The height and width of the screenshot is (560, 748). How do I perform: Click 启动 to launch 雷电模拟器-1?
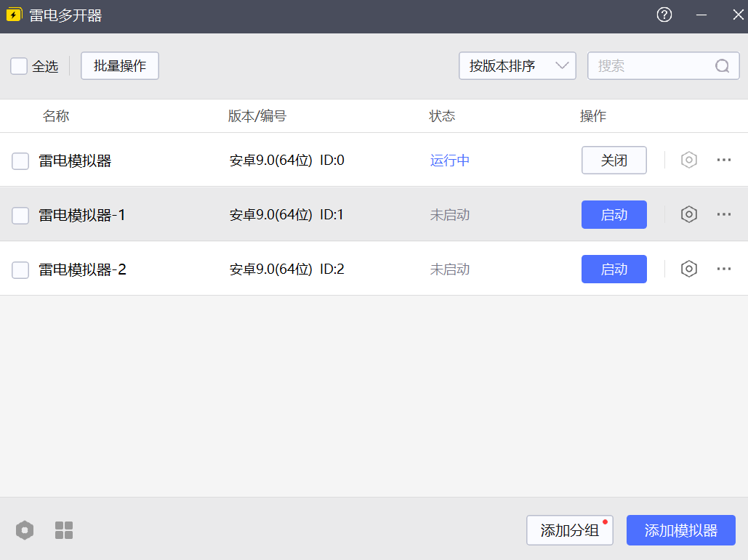(614, 214)
